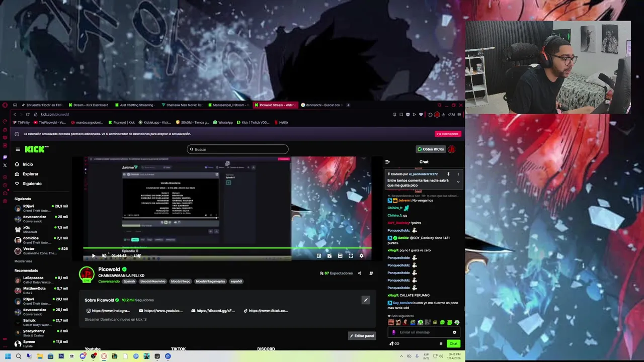Image resolution: width=644 pixels, height=362 pixels.
Task: Switch to danmanchi search tab
Action: point(321,105)
